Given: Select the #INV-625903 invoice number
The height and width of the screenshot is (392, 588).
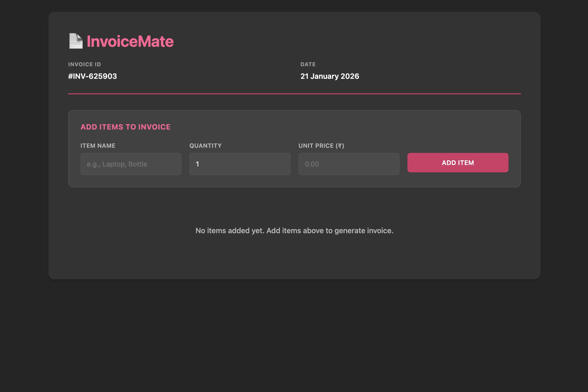Looking at the screenshot, I should [93, 76].
